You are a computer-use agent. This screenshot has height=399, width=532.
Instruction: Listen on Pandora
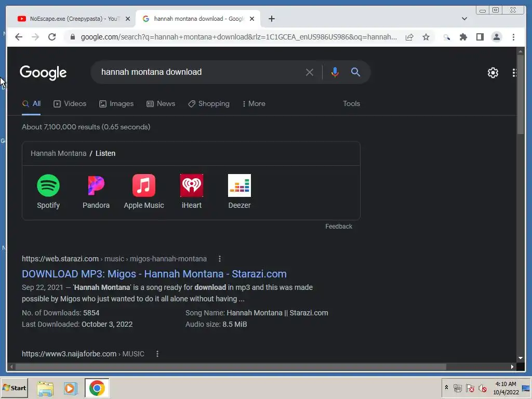[x=96, y=192]
